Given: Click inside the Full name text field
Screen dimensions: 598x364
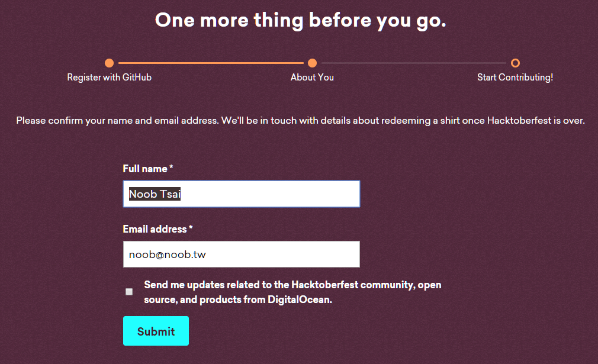Looking at the screenshot, I should click(241, 194).
